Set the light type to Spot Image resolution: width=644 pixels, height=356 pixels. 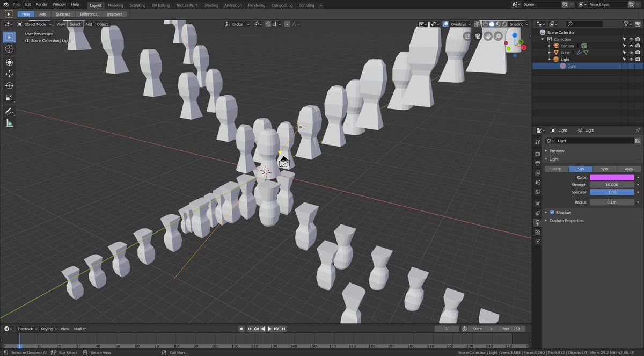point(604,169)
